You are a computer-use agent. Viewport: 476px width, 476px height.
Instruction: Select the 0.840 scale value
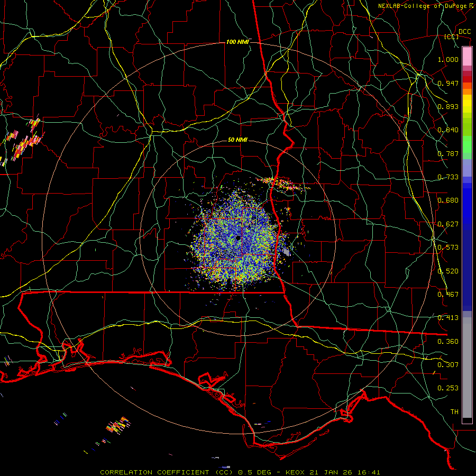point(448,130)
